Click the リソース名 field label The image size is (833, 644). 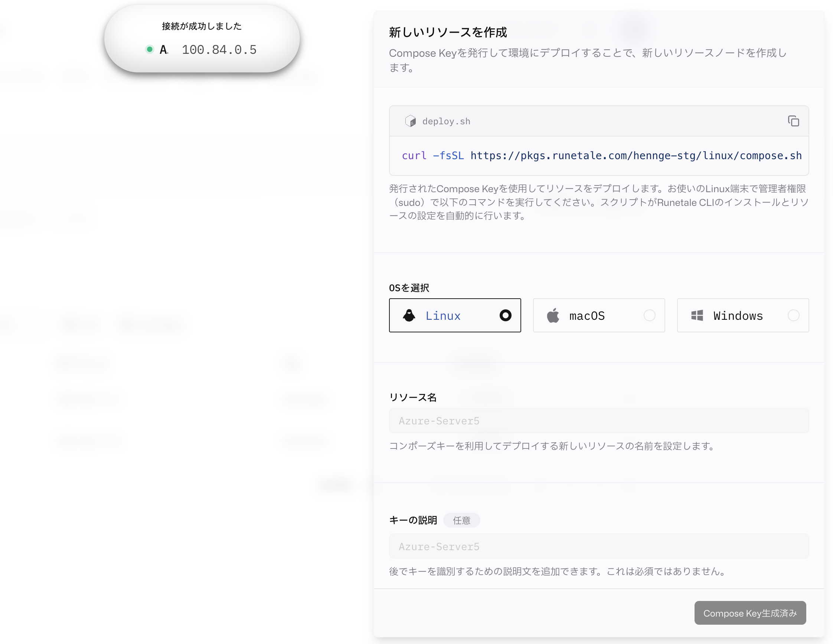coord(413,397)
